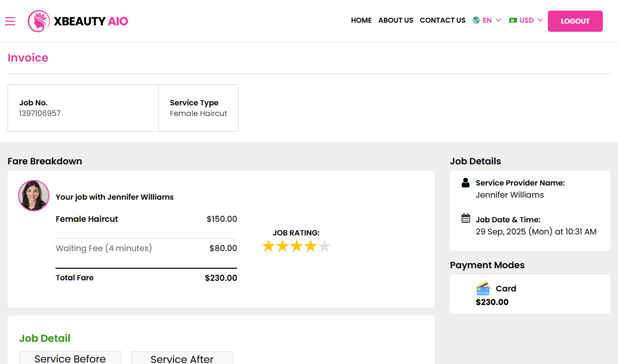
Task: Click the third rating star
Action: coord(297,247)
